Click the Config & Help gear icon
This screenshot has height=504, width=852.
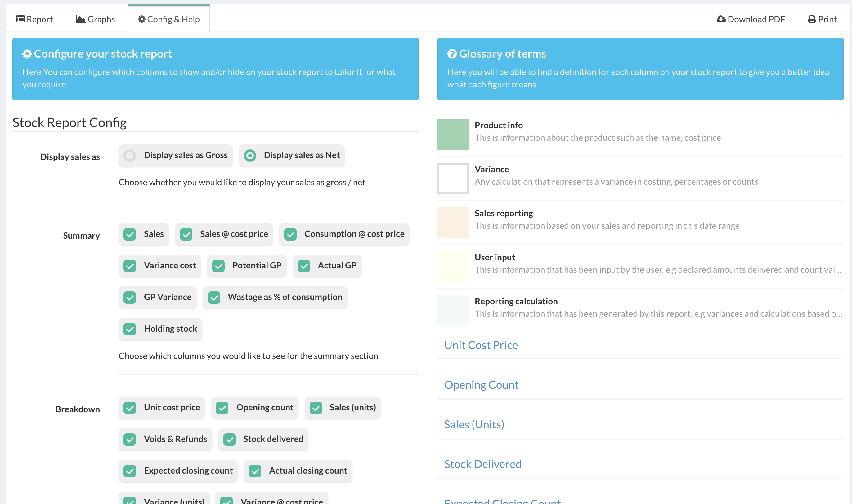[x=142, y=19]
